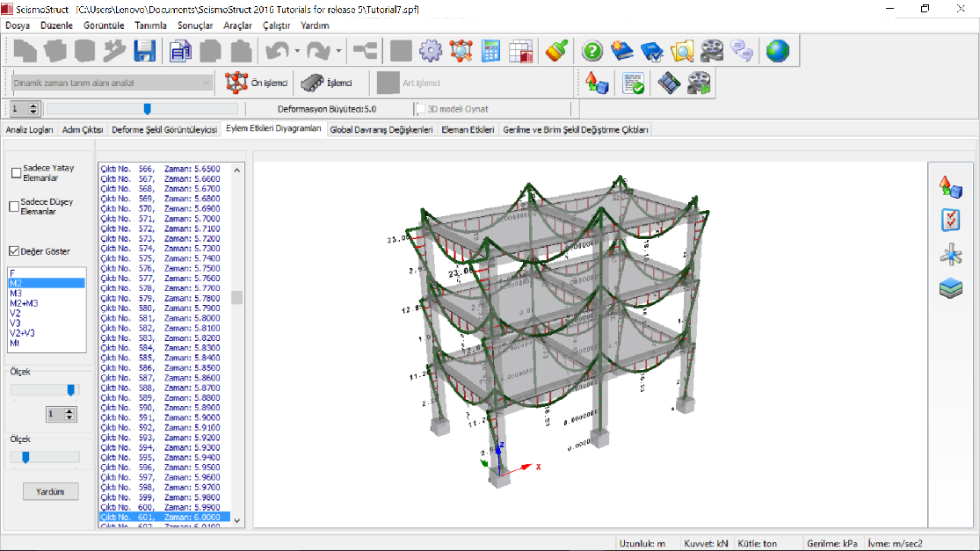Open the calculator tool in toolbar
The image size is (980, 551).
(x=491, y=52)
